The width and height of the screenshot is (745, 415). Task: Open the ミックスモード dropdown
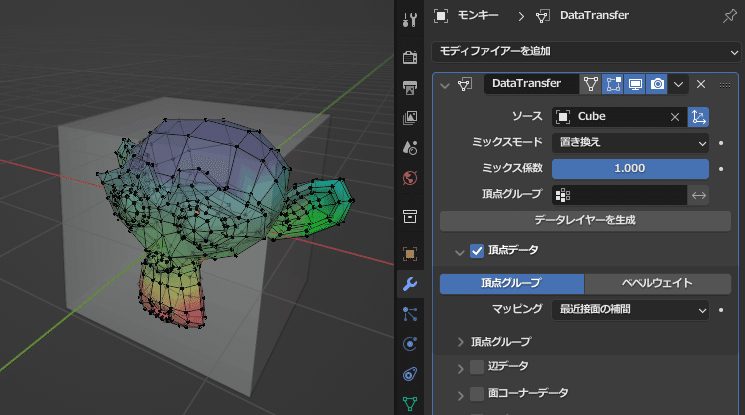[x=630, y=143]
